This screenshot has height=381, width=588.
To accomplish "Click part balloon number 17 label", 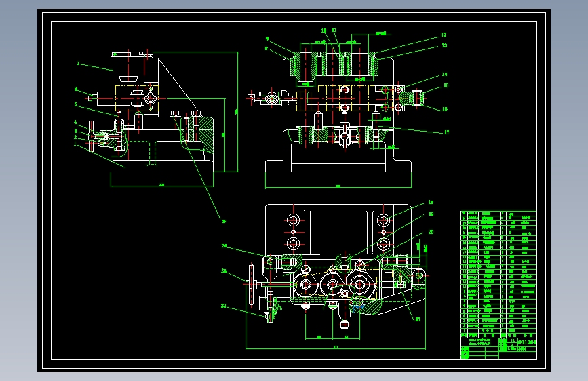I will tap(447, 132).
